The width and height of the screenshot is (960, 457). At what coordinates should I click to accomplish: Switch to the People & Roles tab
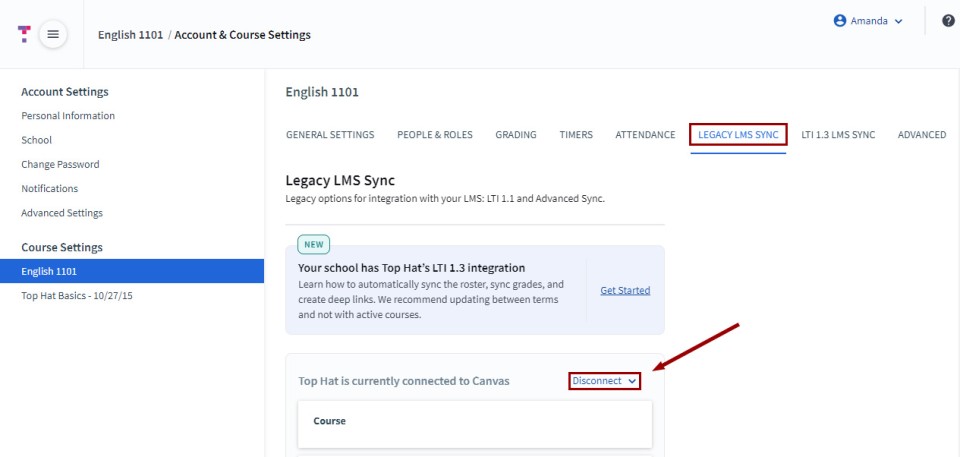tap(435, 135)
